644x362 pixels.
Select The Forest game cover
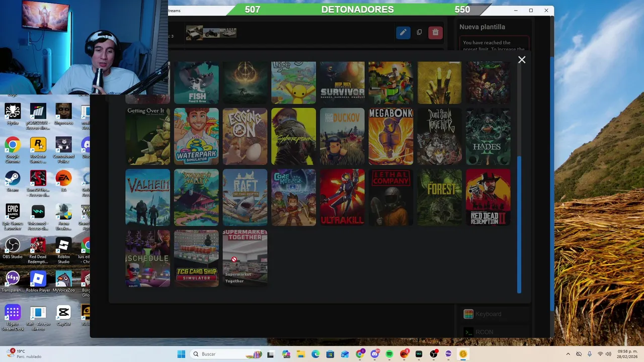pyautogui.click(x=439, y=198)
